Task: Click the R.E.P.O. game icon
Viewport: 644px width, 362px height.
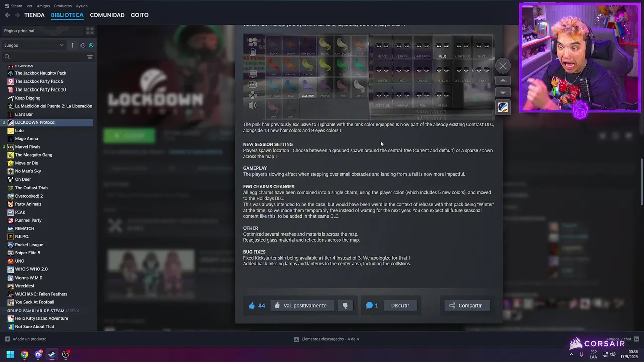Action: click(11, 237)
